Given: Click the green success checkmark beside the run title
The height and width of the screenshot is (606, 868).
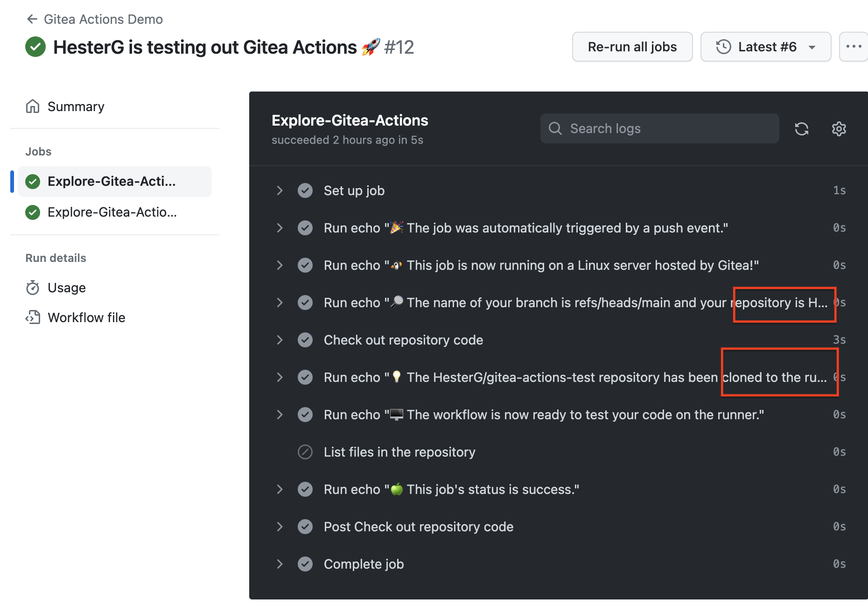Looking at the screenshot, I should coord(35,47).
